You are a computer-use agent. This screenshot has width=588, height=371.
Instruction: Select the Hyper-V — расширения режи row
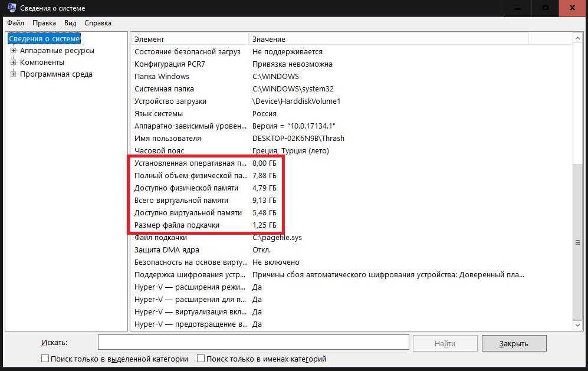click(352, 287)
